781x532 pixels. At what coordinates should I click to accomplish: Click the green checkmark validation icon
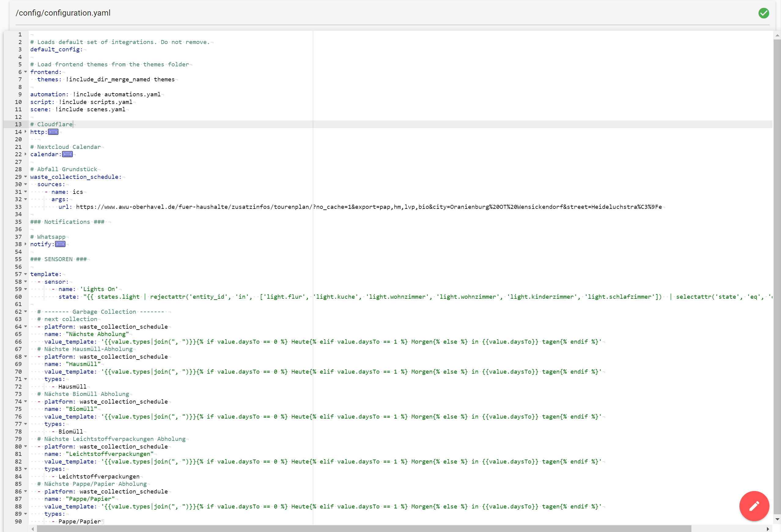(764, 13)
